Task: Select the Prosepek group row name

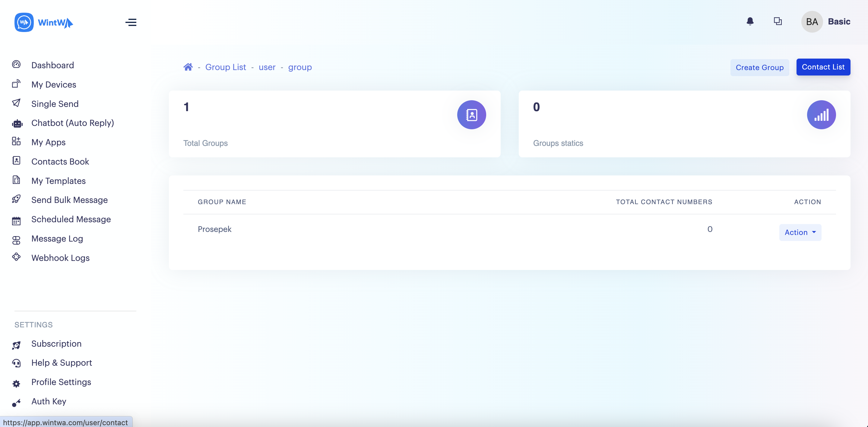Action: click(214, 229)
